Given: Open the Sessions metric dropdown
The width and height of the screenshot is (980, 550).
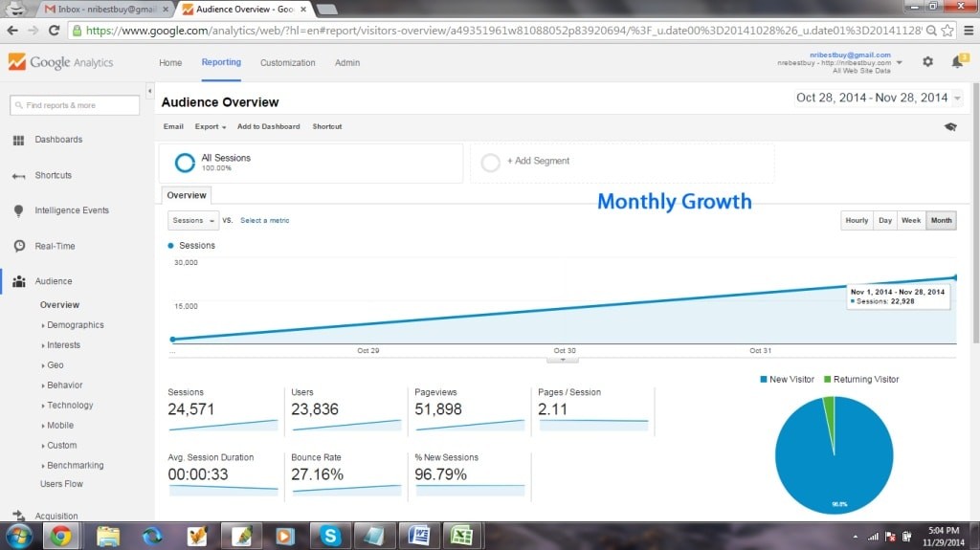Looking at the screenshot, I should click(193, 220).
